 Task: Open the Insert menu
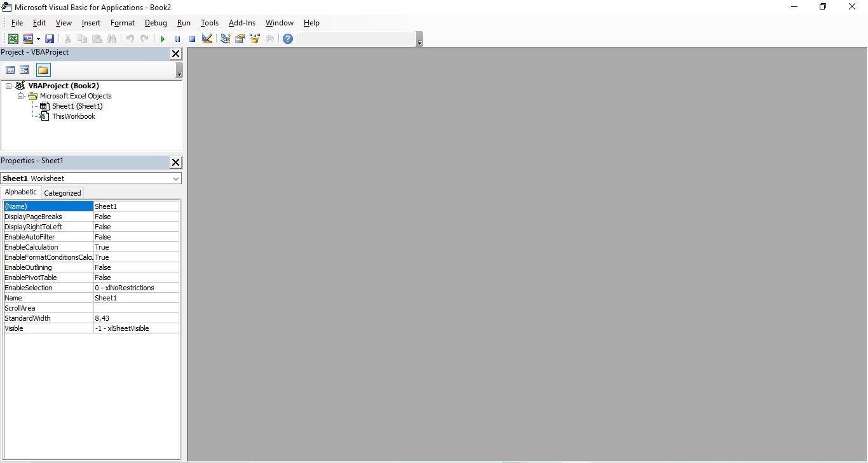(91, 23)
